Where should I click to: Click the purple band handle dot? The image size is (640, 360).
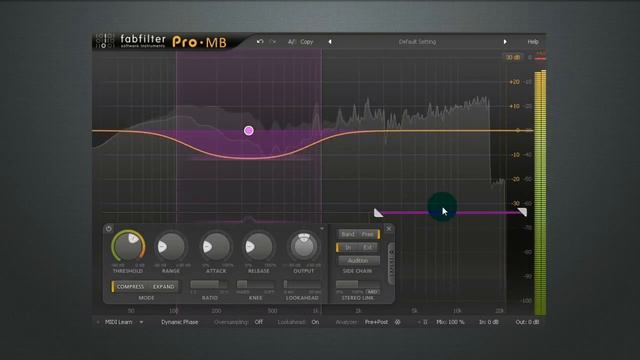click(249, 131)
